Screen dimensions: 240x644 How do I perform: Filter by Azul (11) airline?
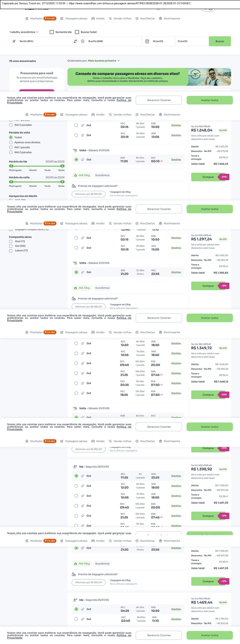[11, 242]
